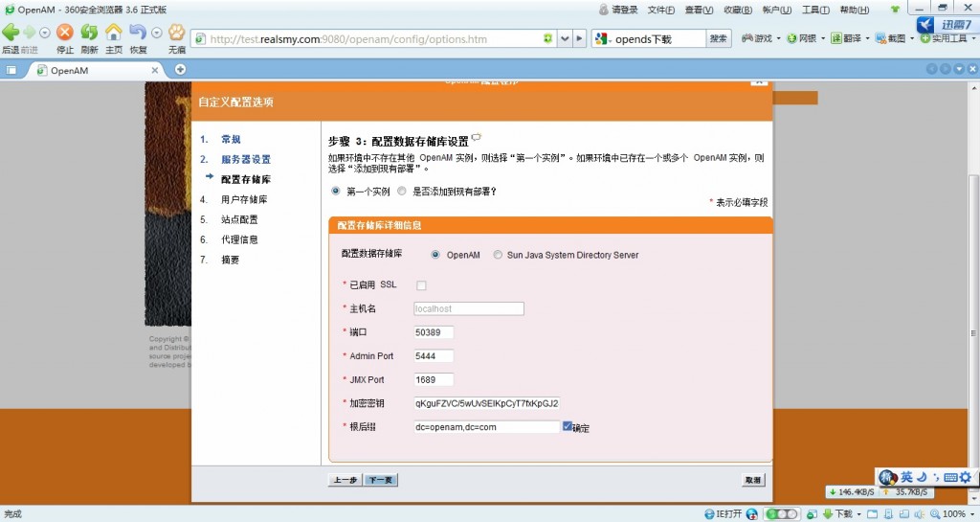This screenshot has height=522, width=980.
Task: Click the green Refresh icon
Action: coord(89,32)
